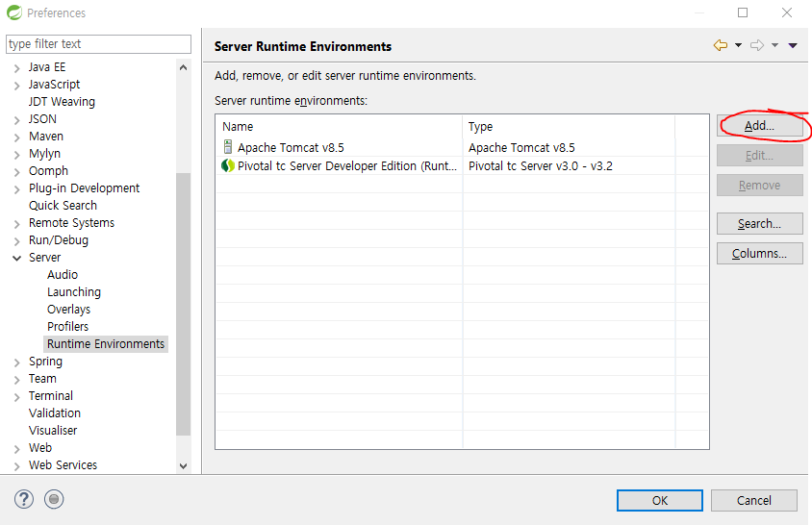The width and height of the screenshot is (812, 525).
Task: Maximize the Preferences window
Action: (743, 12)
